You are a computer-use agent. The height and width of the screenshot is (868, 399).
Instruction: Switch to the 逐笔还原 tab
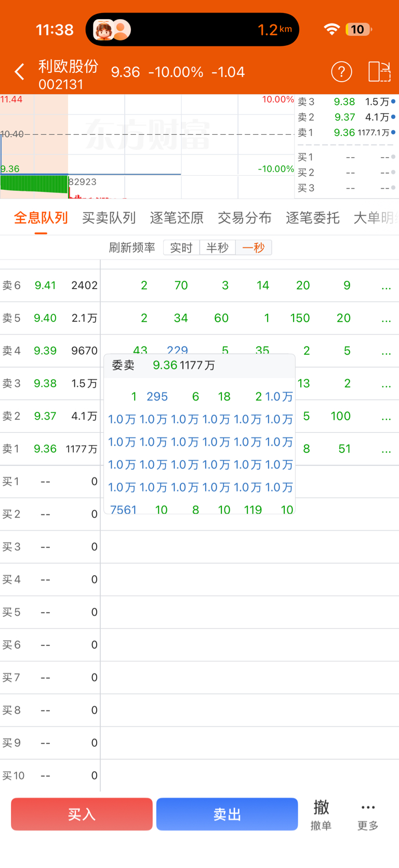point(177,218)
